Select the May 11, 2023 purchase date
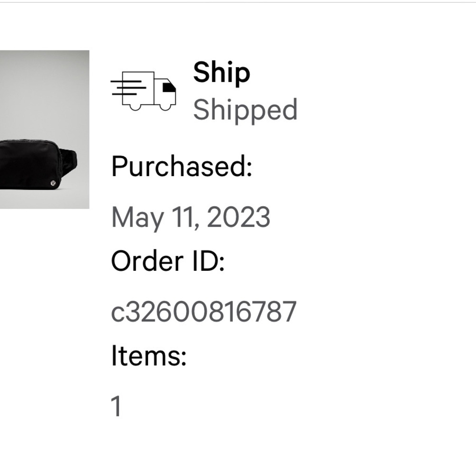476x476 pixels. click(190, 217)
